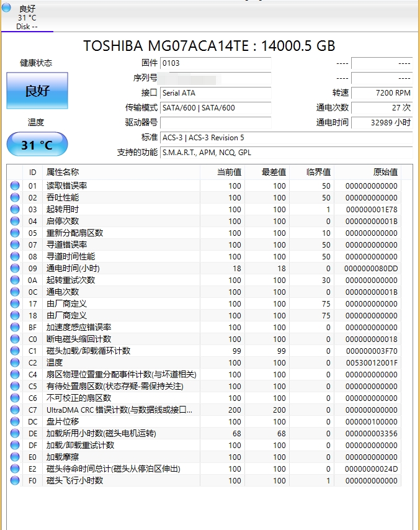Image resolution: width=420 pixels, height=530 pixels.
Task: Click the status icon for row C0 断电磁头缩回计数
Action: (15, 339)
